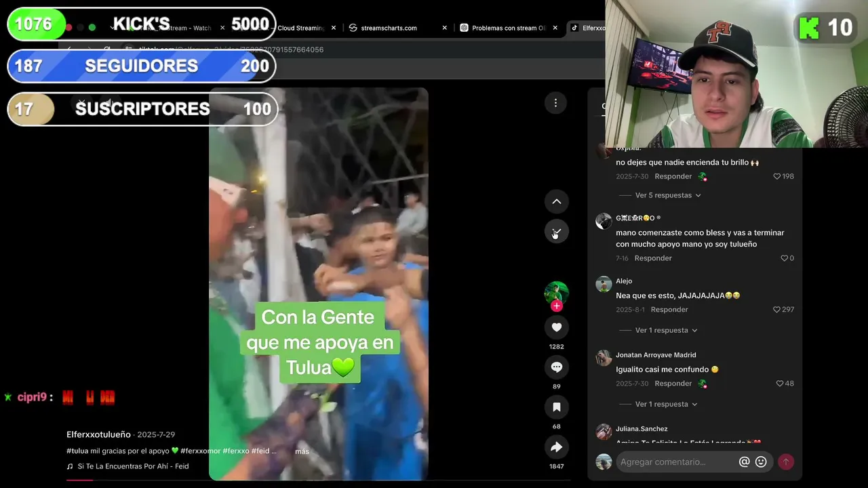Click the '2025-7-29' post date
868x488 pixels.
click(x=156, y=434)
